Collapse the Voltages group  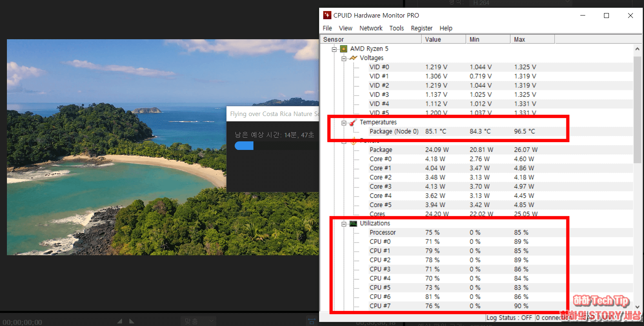pos(344,58)
